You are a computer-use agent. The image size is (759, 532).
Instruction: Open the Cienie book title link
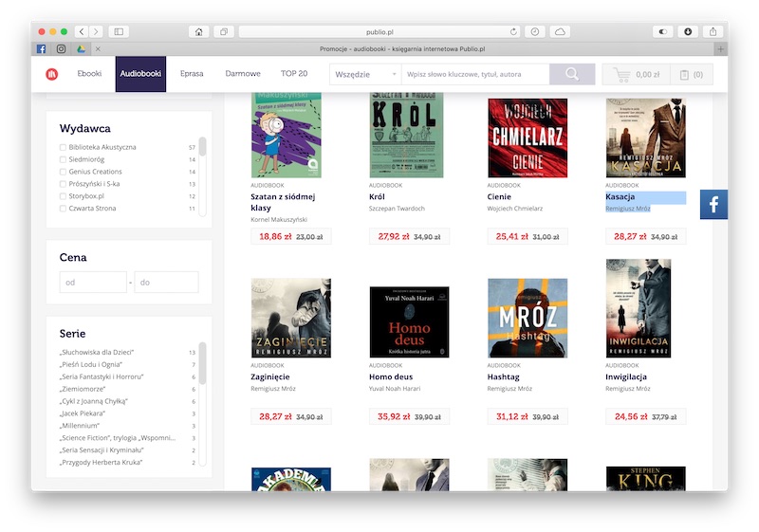[499, 197]
